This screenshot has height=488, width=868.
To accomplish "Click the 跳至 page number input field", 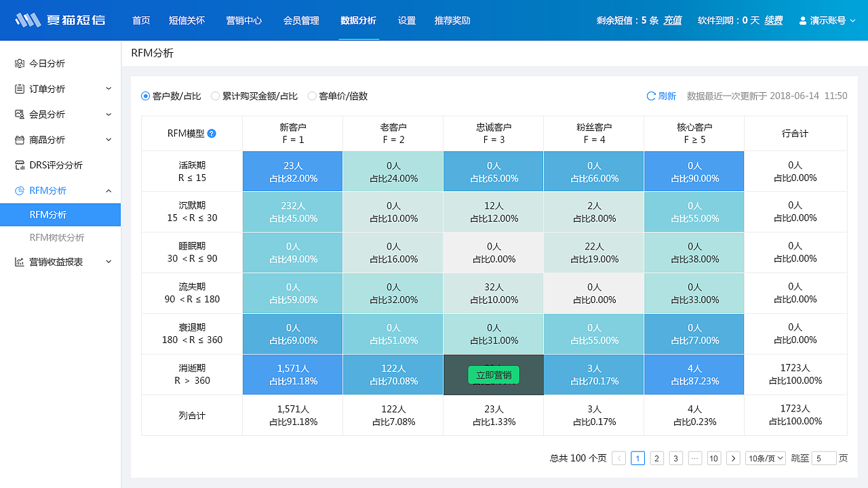I will click(x=824, y=458).
